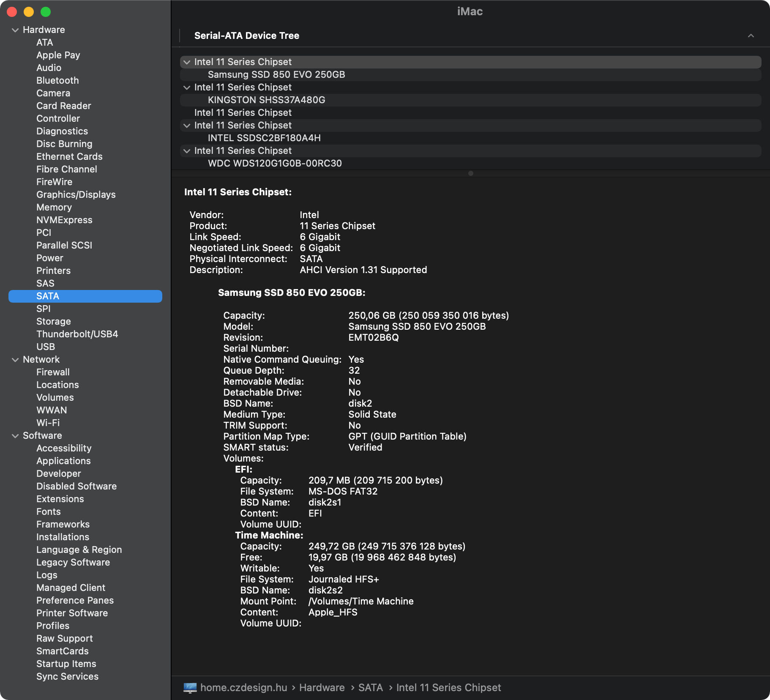Collapse the Network section in sidebar
Screen dimensions: 770x700
pos(15,360)
